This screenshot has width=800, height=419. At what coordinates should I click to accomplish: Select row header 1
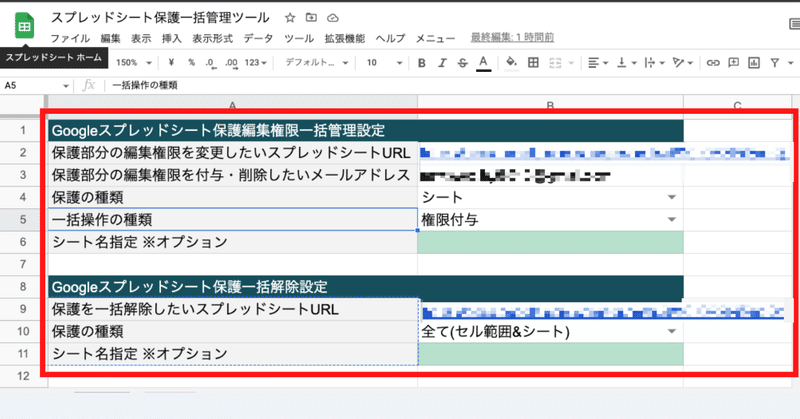click(x=23, y=131)
